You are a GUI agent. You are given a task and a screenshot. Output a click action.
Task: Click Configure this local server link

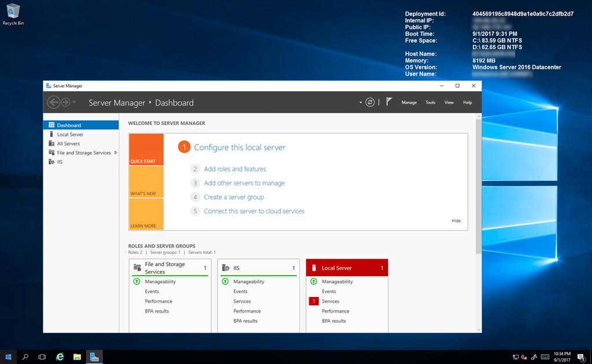(239, 147)
